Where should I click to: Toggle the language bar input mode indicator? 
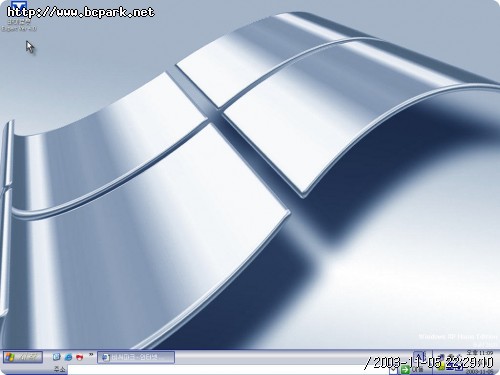coord(419,357)
